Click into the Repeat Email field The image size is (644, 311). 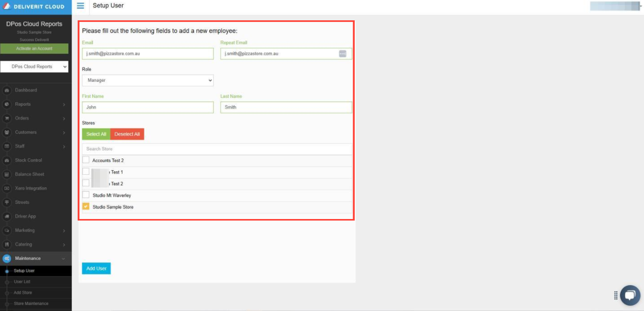coord(286,53)
